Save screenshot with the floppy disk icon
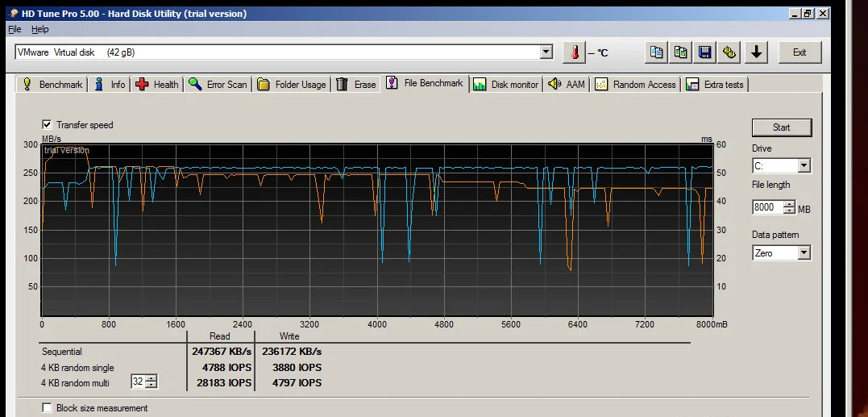This screenshot has height=417, width=868. 705,52
